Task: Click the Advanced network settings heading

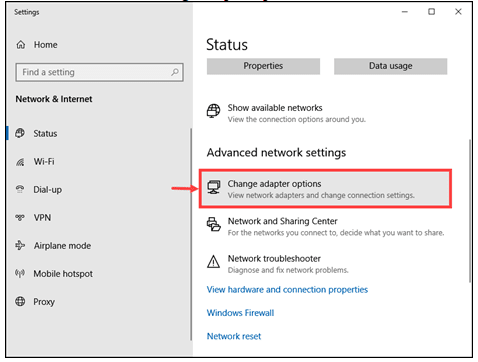Action: [276, 153]
